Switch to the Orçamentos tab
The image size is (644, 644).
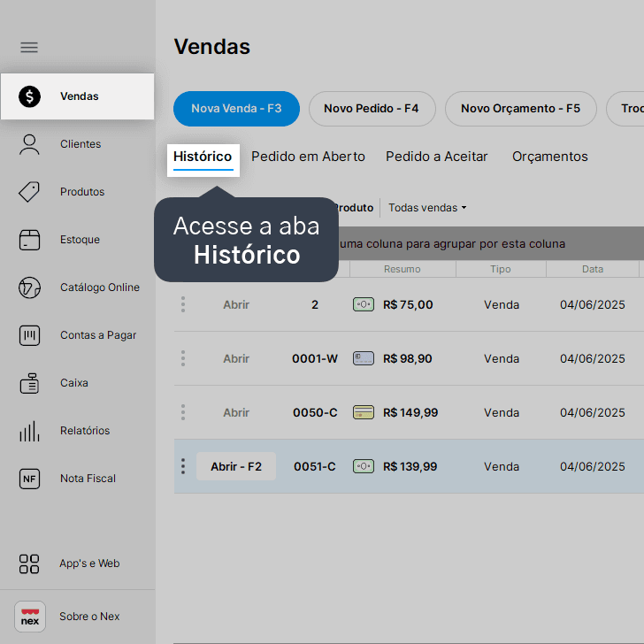pyautogui.click(x=550, y=157)
